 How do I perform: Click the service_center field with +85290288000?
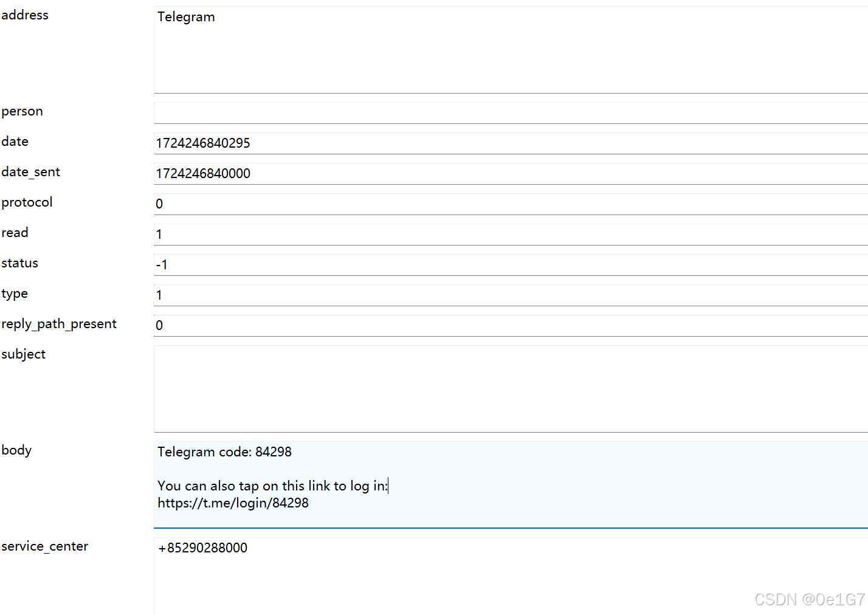pyautogui.click(x=511, y=576)
